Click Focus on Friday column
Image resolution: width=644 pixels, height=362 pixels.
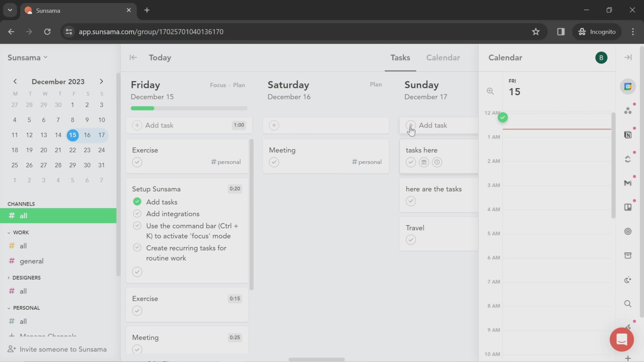[x=218, y=85]
